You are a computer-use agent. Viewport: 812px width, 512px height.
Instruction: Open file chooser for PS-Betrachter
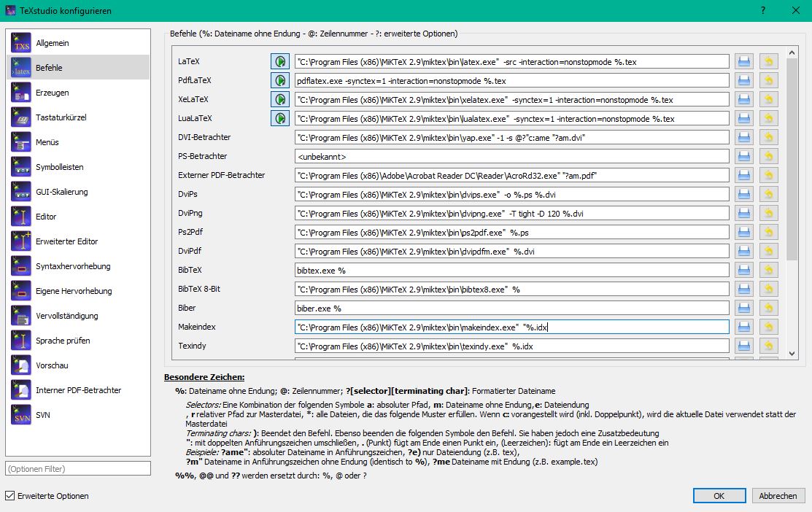(x=744, y=156)
